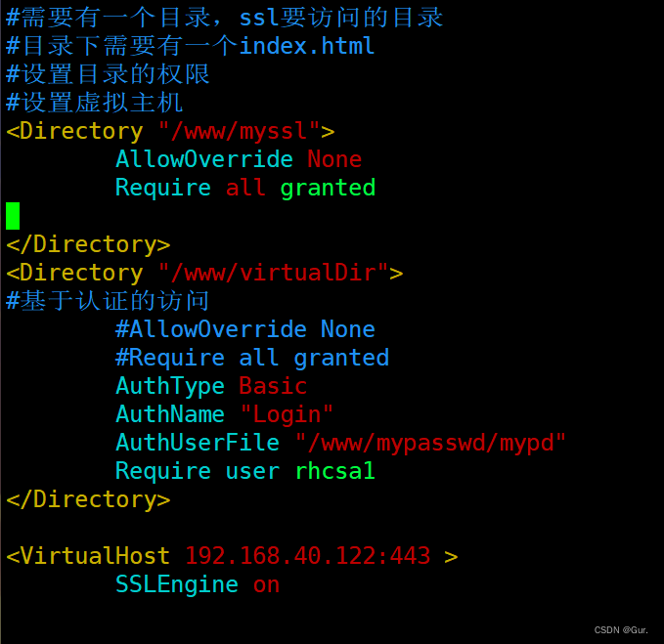Click the "/www/mypasswd/mypd" file path
The image size is (664, 644).
[x=430, y=443]
